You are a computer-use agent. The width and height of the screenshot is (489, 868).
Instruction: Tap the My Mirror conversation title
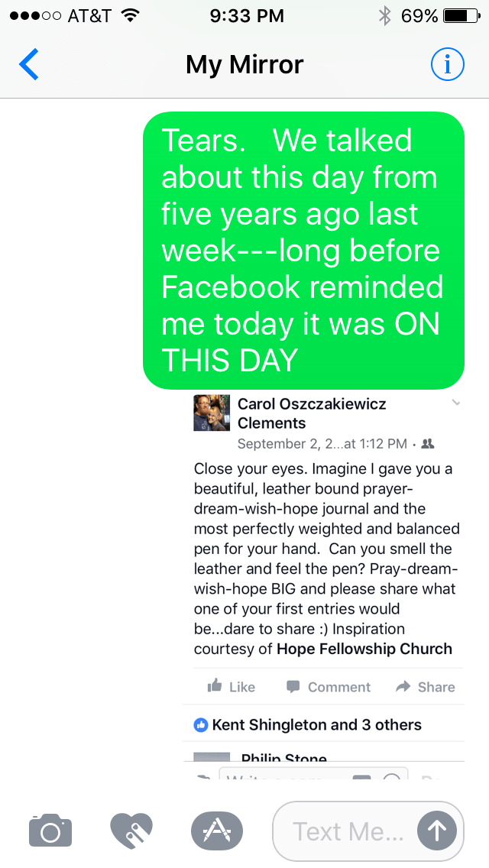click(244, 65)
